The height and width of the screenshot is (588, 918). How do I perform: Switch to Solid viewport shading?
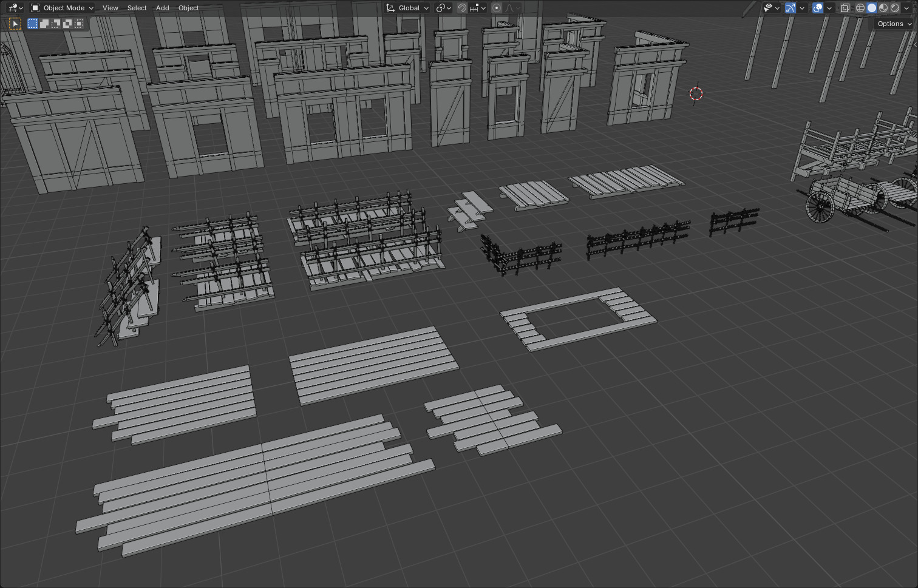pyautogui.click(x=872, y=8)
